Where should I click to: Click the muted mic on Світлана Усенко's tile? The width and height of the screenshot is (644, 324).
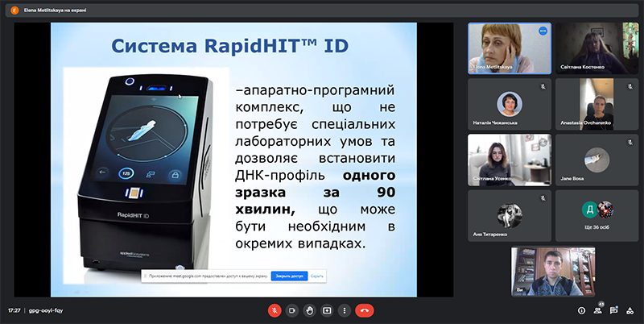tap(543, 143)
